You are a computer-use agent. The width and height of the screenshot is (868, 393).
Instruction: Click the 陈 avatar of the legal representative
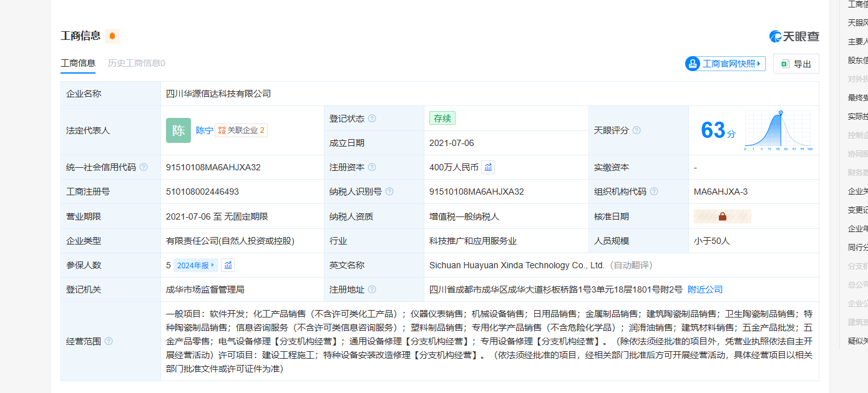click(x=178, y=130)
